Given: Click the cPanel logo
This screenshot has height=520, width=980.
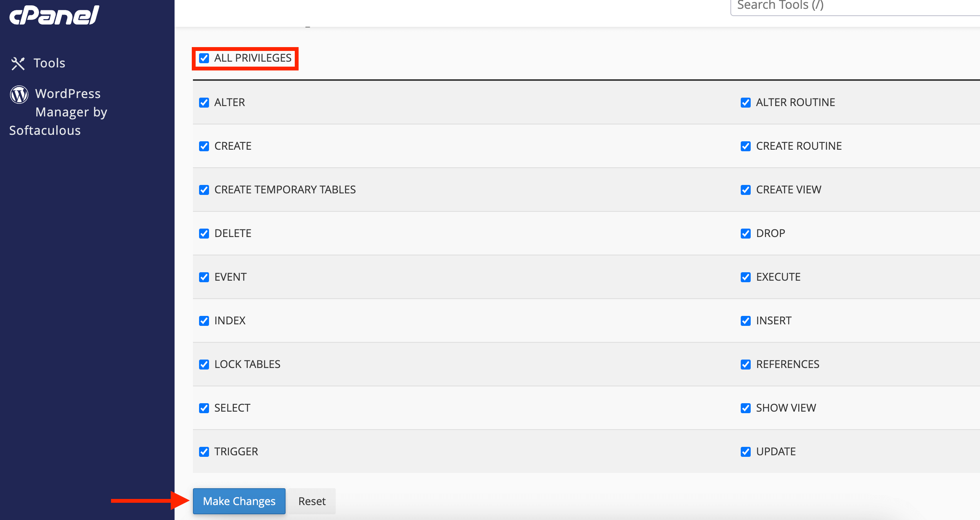Looking at the screenshot, I should (x=54, y=15).
